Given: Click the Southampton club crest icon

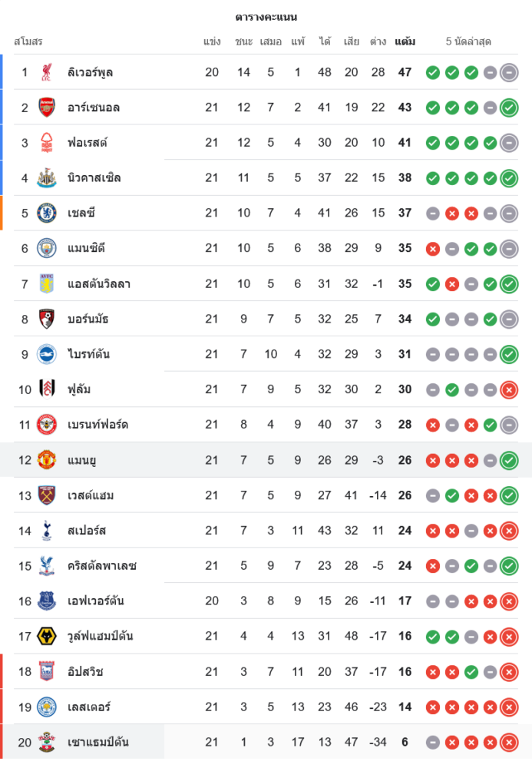Looking at the screenshot, I should (48, 742).
